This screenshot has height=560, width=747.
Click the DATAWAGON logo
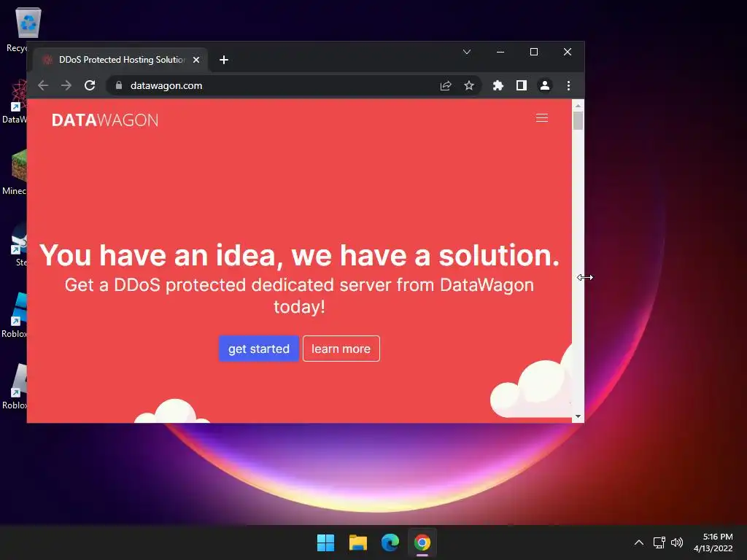105,120
